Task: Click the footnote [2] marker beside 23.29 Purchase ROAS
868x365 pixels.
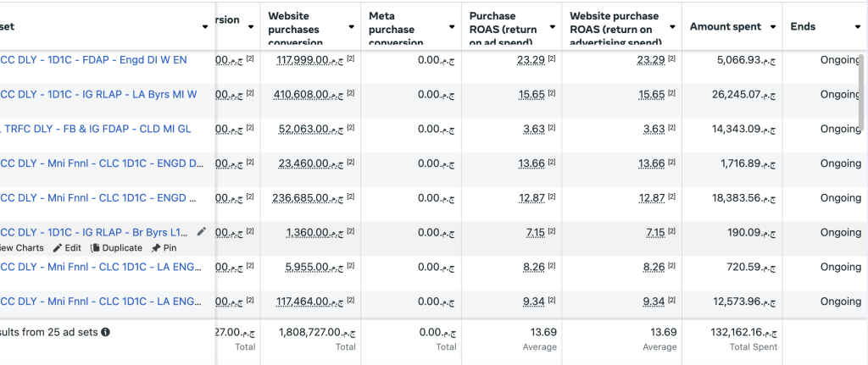Action: tap(552, 58)
